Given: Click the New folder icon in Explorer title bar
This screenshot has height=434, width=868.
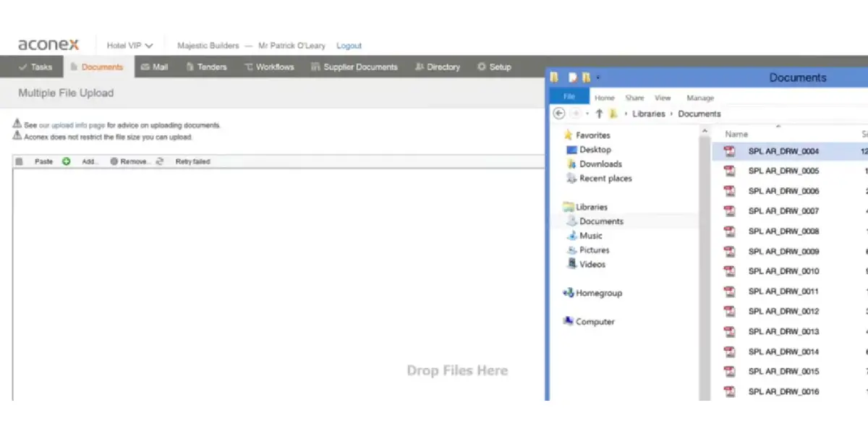Looking at the screenshot, I should 587,77.
